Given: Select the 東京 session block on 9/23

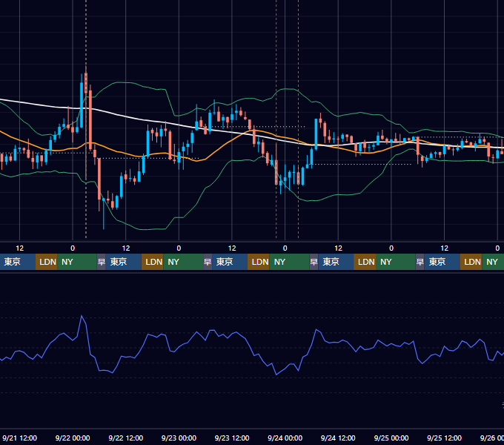Looking at the screenshot, I should click(x=230, y=262).
